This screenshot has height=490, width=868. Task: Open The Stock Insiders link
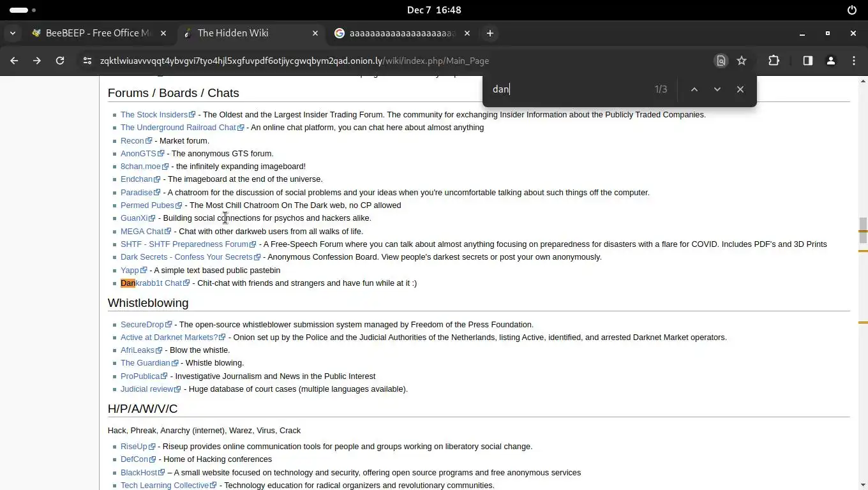pyautogui.click(x=158, y=115)
